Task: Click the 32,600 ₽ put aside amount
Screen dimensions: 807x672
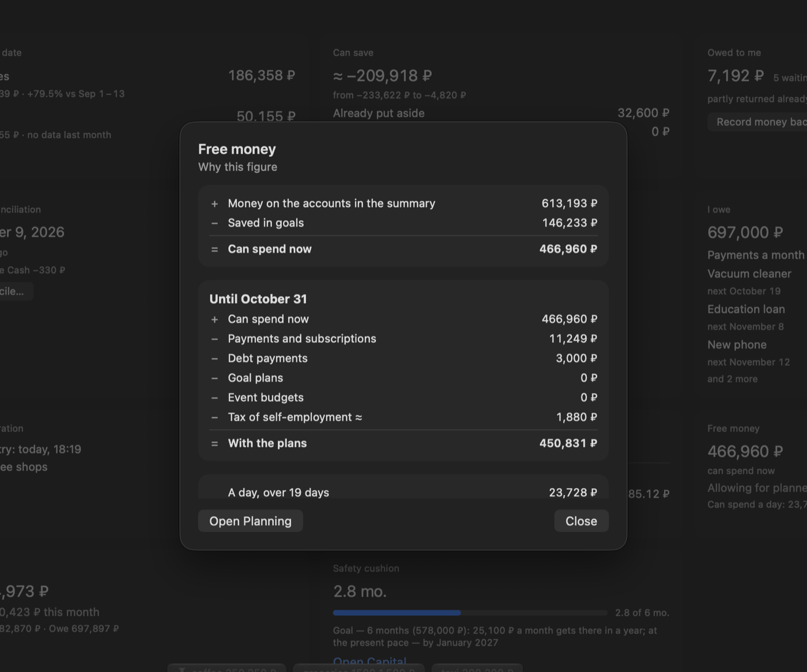Action: (x=643, y=113)
